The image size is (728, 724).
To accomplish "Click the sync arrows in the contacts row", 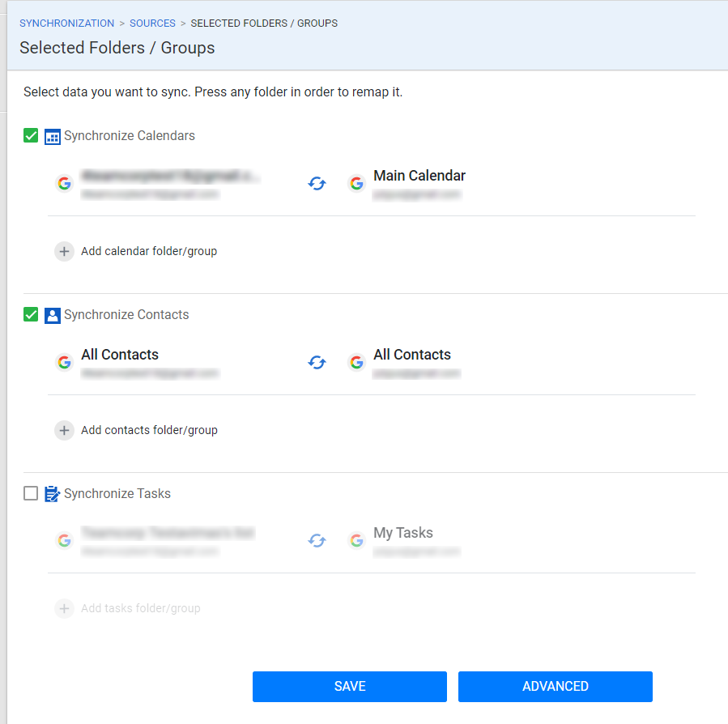I will click(317, 362).
